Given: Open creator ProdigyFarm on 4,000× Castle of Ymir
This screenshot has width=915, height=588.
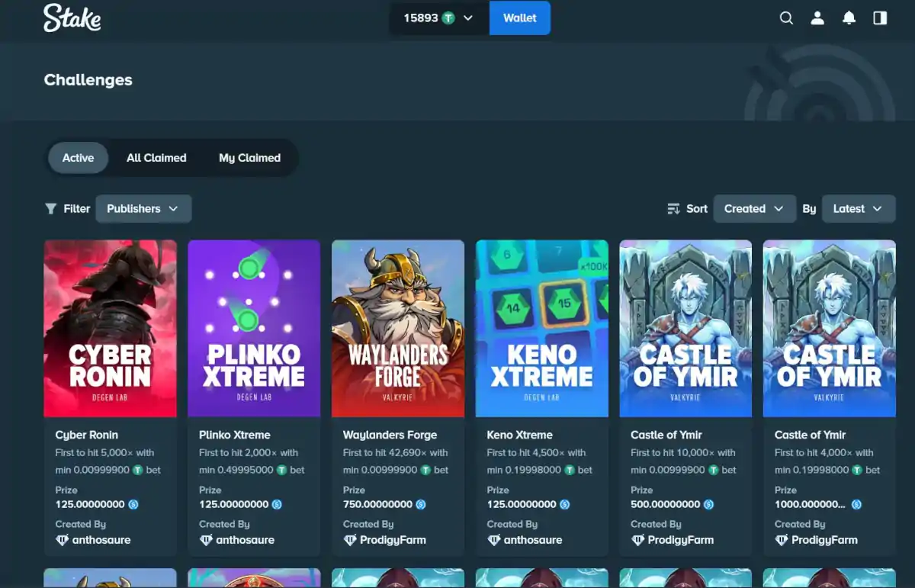Looking at the screenshot, I should coord(825,540).
